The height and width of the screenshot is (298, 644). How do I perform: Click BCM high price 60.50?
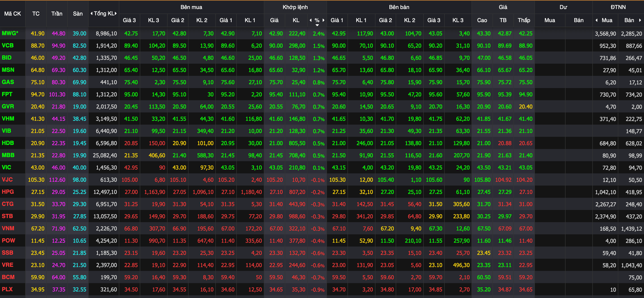(484, 277)
